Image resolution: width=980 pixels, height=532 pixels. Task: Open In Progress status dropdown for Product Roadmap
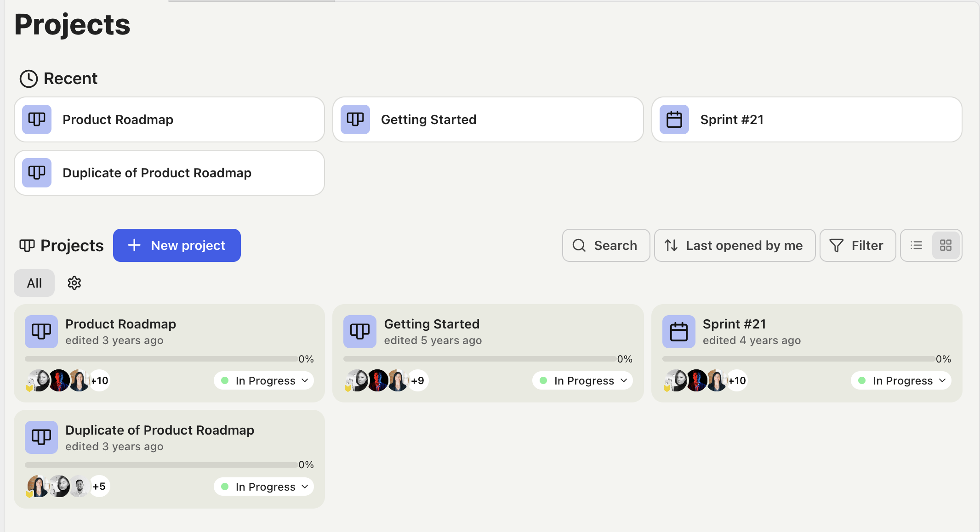pyautogui.click(x=264, y=380)
